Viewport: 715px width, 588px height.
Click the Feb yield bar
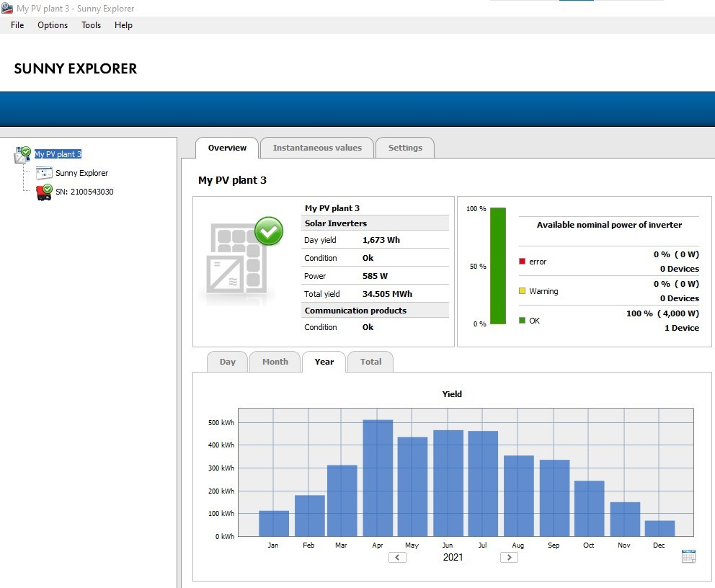(310, 515)
